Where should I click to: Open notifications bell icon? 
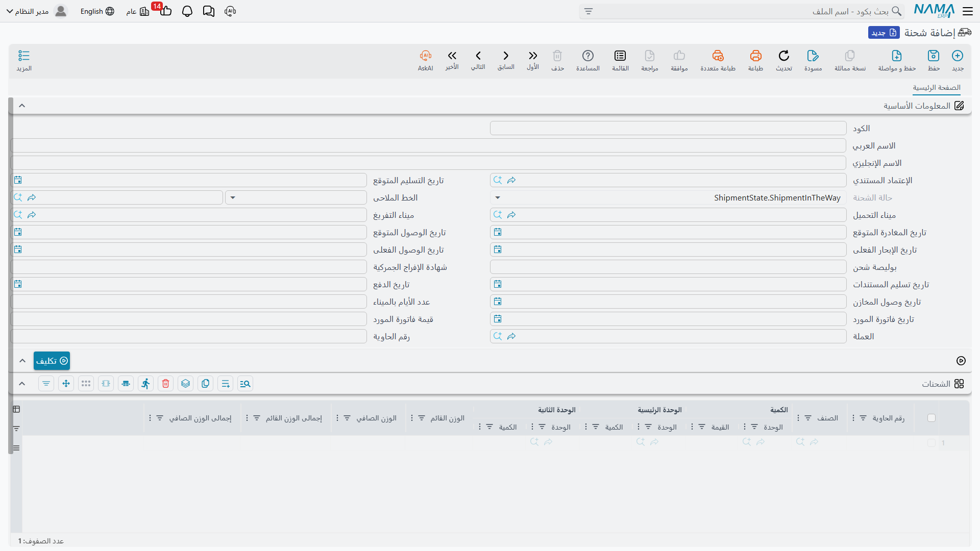coord(187,11)
